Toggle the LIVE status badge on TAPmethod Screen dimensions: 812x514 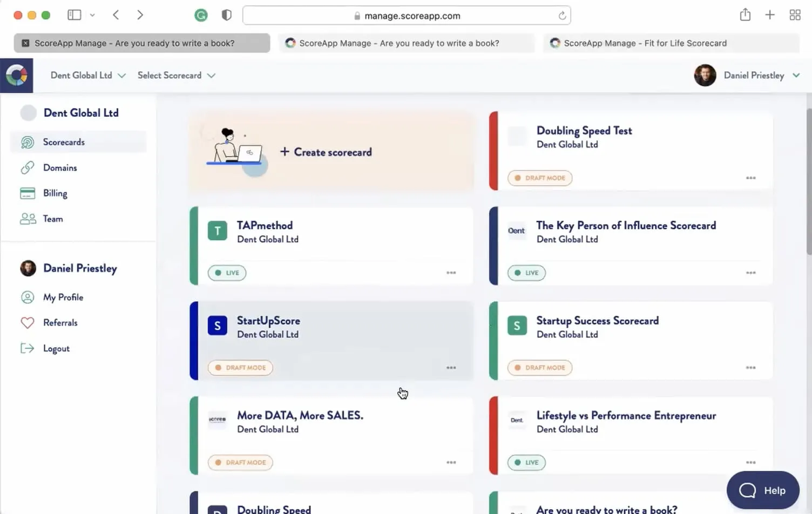[x=226, y=273]
